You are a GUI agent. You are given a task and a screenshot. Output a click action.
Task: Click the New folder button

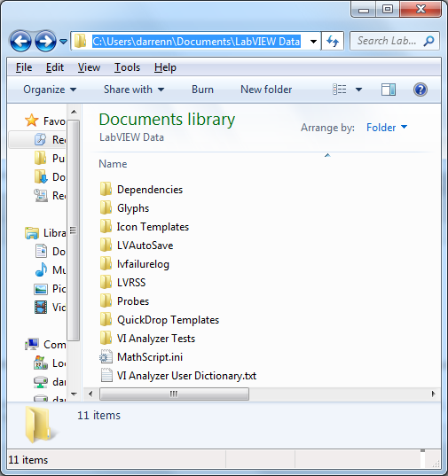point(266,90)
